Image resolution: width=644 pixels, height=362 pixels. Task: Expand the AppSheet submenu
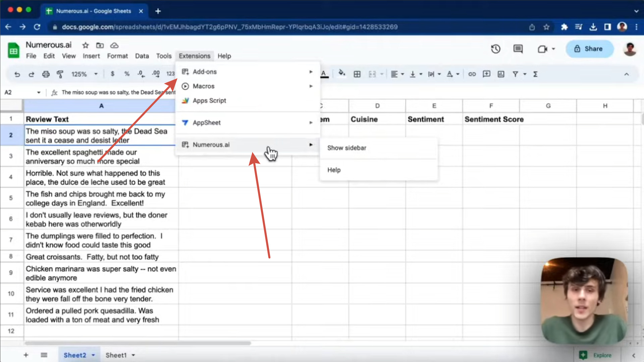click(248, 123)
